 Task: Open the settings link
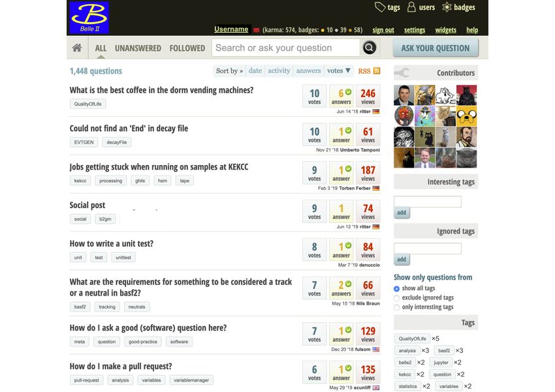(415, 30)
